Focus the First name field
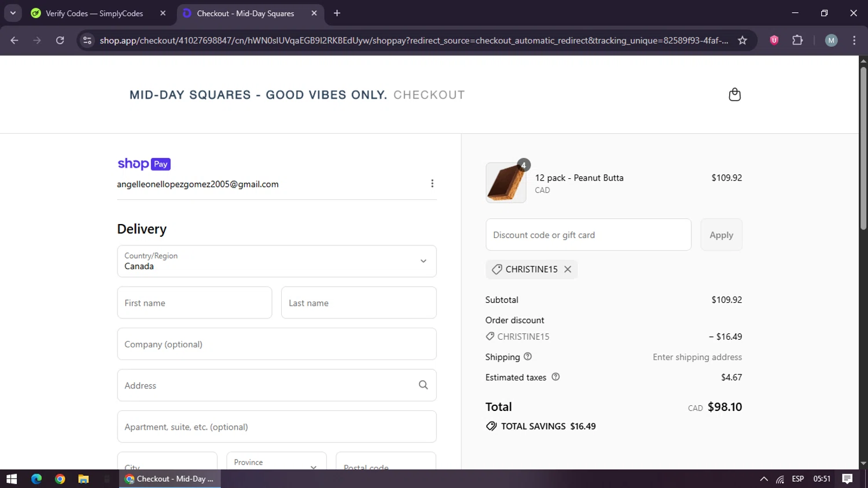868x488 pixels. [x=194, y=303]
